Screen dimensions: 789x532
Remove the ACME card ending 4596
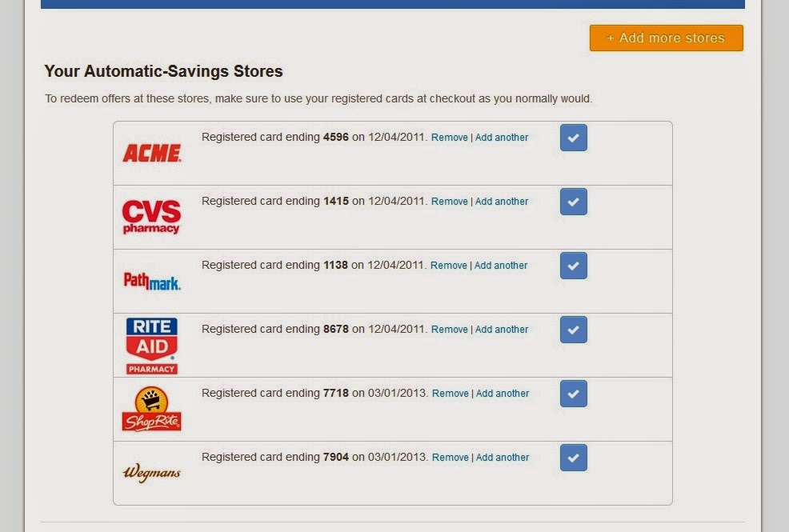coord(450,138)
